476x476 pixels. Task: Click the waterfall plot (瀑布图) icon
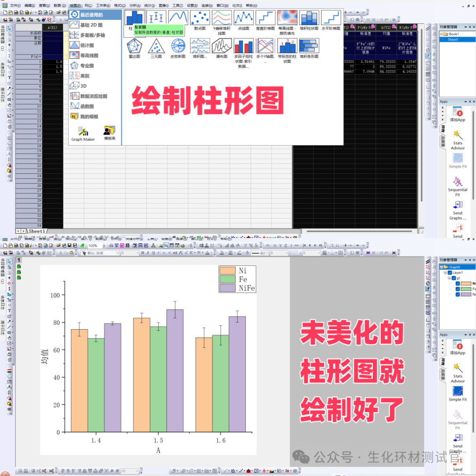click(222, 46)
